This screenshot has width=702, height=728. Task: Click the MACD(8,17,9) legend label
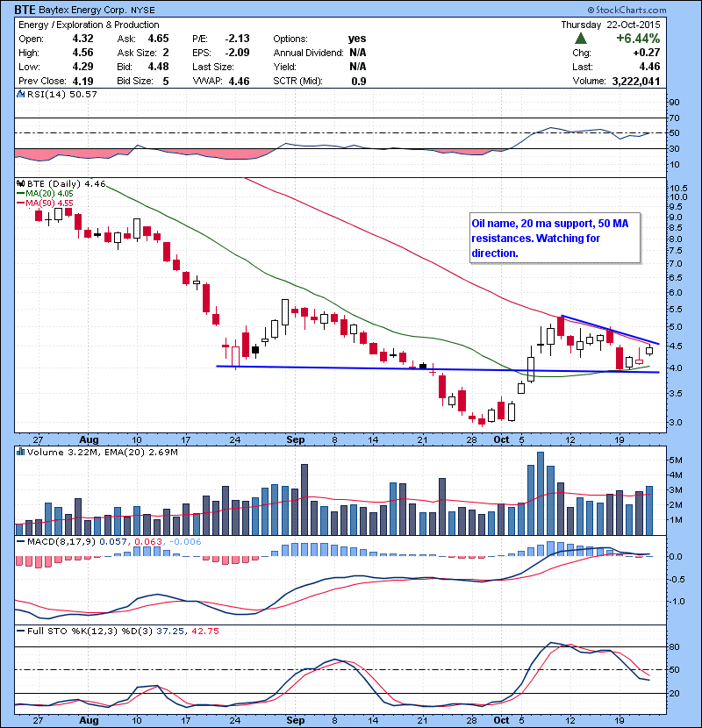point(61,541)
